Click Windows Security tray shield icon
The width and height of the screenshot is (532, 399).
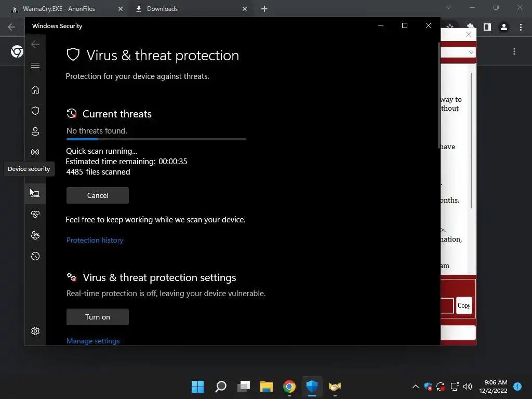[428, 387]
